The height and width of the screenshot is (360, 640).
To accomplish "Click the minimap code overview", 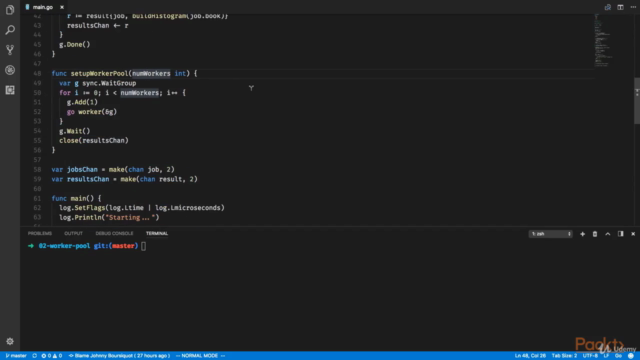I will 602,41.
